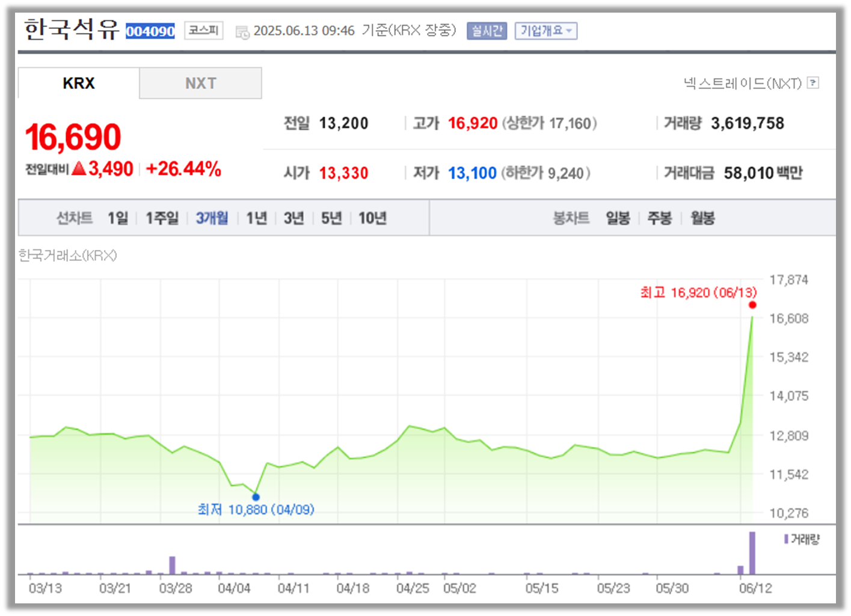Click the 시가 value 13,330
851x616 pixels.
(343, 173)
